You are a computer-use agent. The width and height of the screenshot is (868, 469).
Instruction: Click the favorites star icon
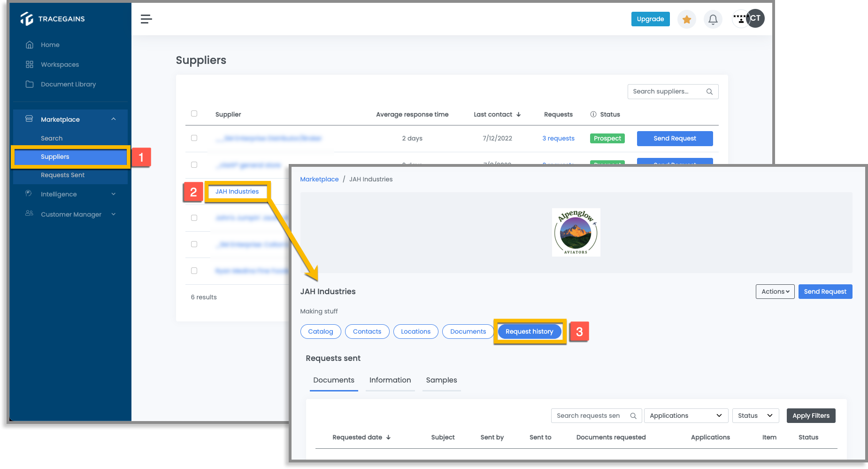tap(686, 19)
